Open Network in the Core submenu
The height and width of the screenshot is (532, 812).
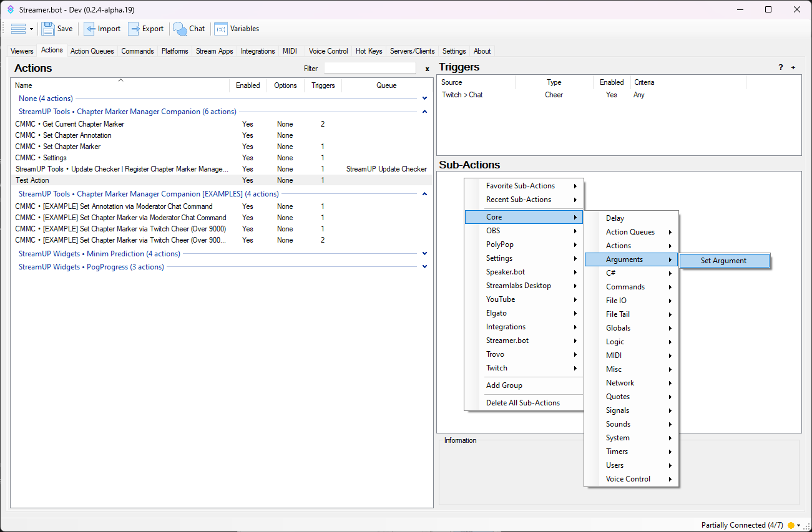point(631,383)
